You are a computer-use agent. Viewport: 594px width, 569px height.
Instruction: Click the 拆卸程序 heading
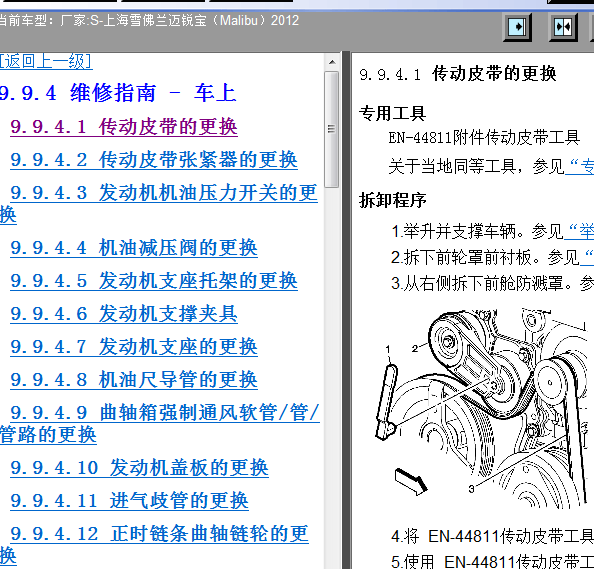coord(392,200)
